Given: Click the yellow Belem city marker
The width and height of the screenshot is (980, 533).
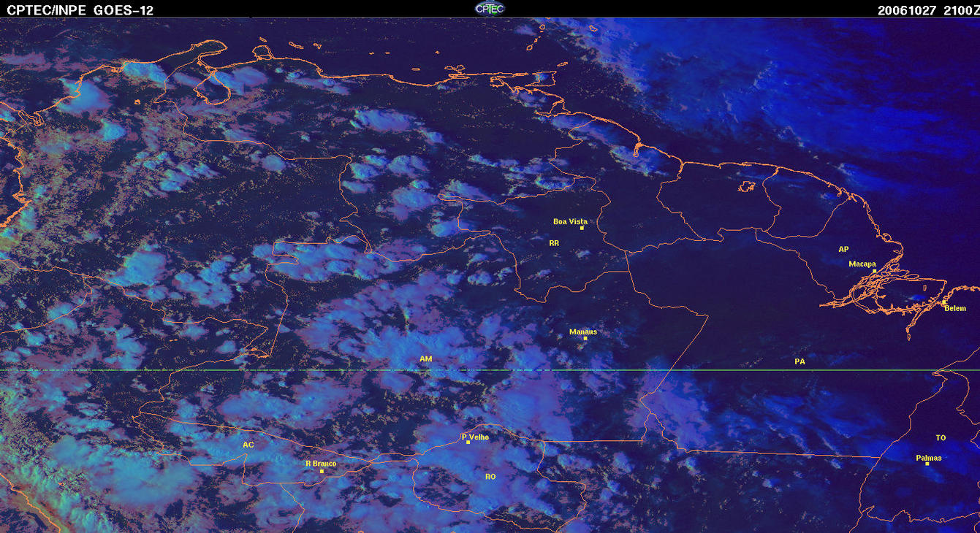Looking at the screenshot, I should [943, 302].
